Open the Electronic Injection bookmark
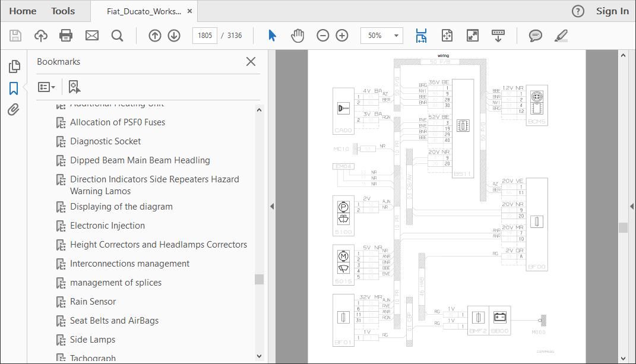Viewport: 636px width, 364px height. (x=107, y=226)
